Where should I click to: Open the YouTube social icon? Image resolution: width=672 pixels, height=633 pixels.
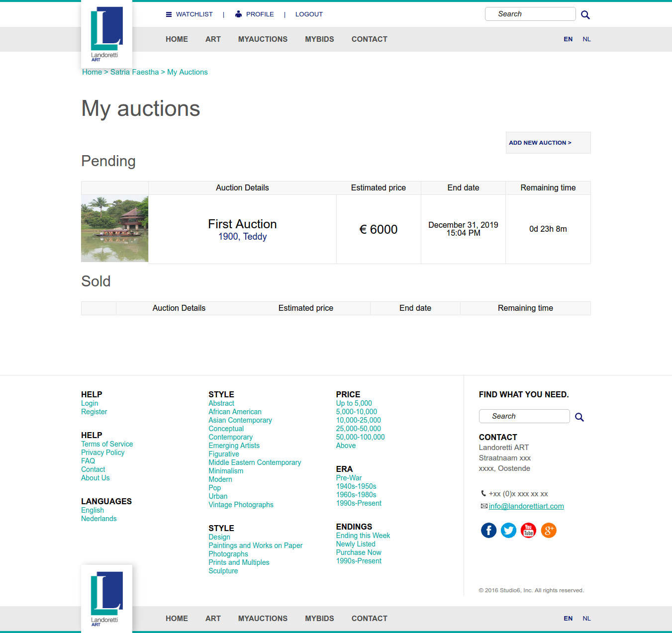pyautogui.click(x=528, y=531)
